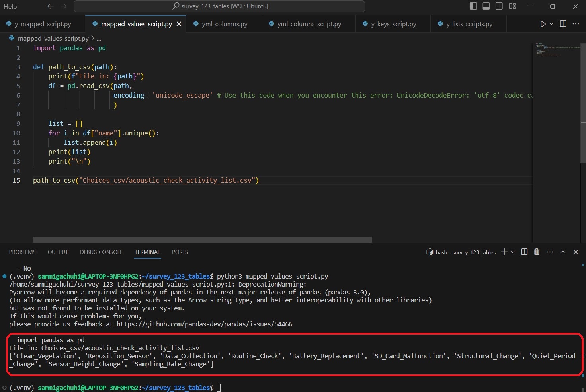
Task: Open the Help menu
Action: point(10,6)
